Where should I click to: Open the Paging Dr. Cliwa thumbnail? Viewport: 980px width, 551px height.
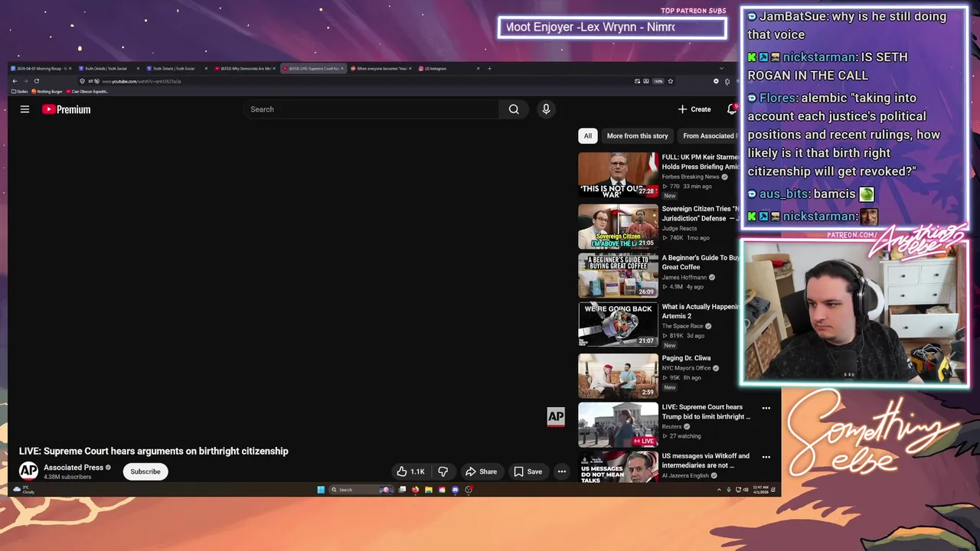618,375
